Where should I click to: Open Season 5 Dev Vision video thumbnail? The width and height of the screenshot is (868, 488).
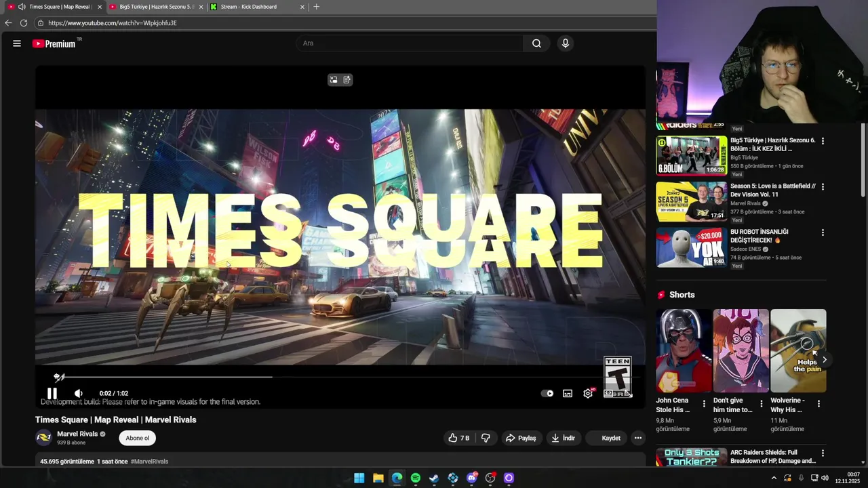pyautogui.click(x=691, y=201)
